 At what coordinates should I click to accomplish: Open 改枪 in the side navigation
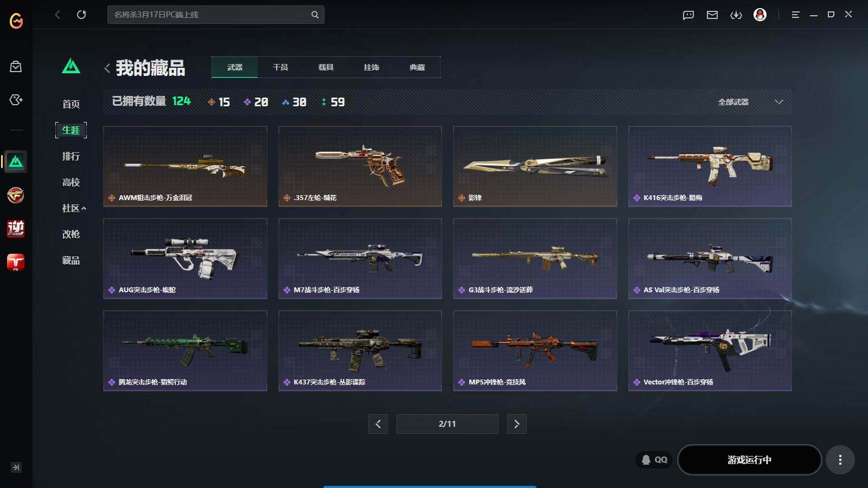71,234
